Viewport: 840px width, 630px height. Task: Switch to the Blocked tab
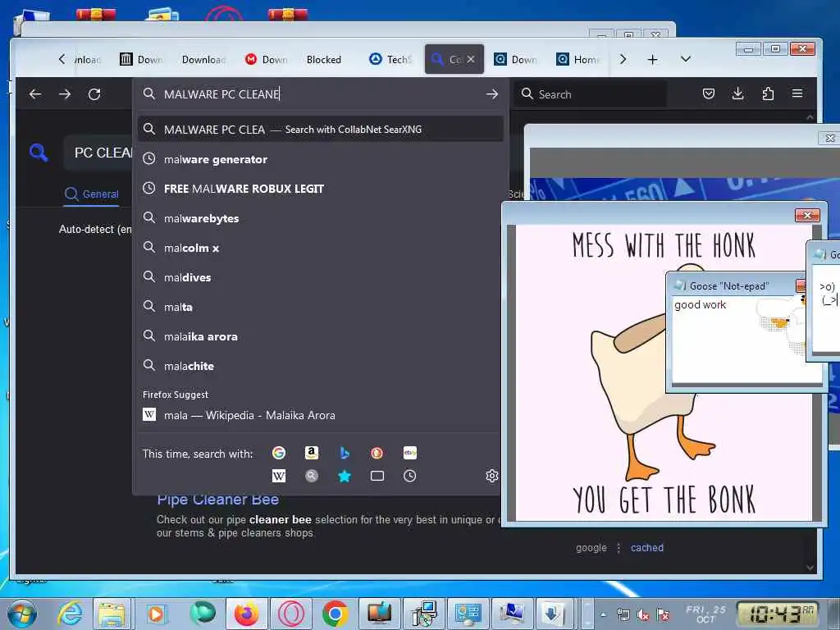[x=323, y=59]
